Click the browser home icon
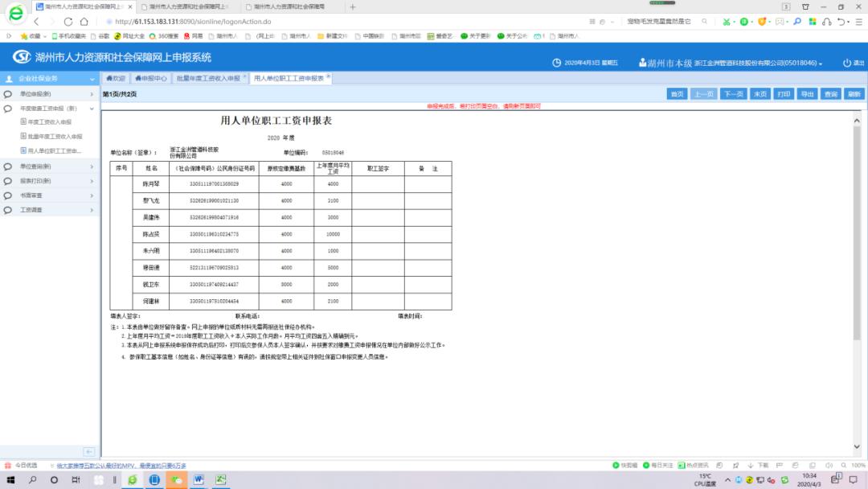This screenshot has height=489, width=868. 84,22
